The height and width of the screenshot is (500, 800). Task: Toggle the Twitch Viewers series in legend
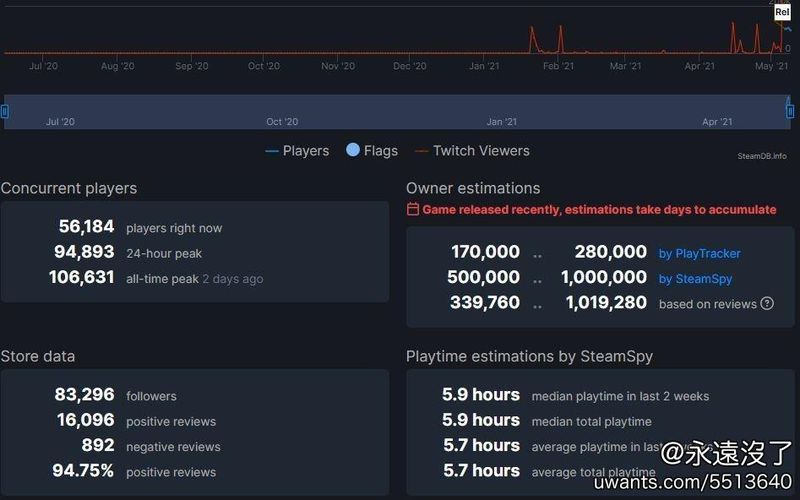click(472, 151)
